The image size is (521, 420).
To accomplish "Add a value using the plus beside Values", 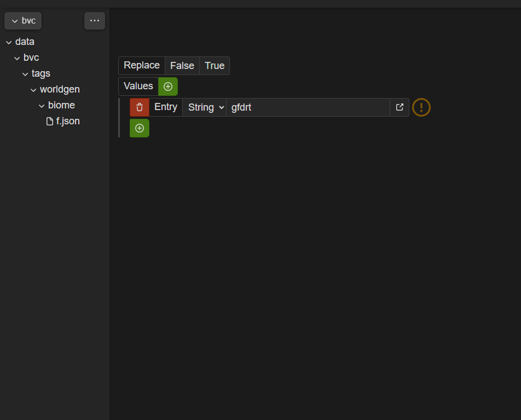I will [168, 87].
